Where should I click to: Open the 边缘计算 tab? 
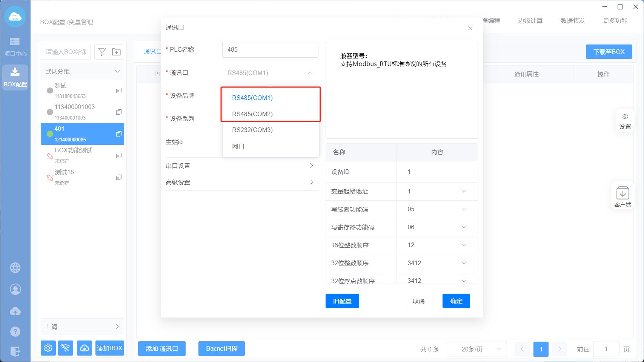tap(530, 21)
